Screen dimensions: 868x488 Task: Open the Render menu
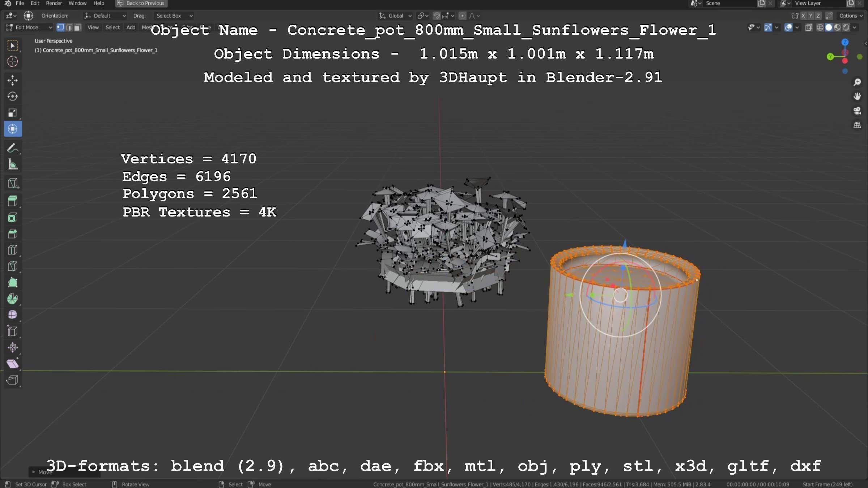(x=54, y=3)
